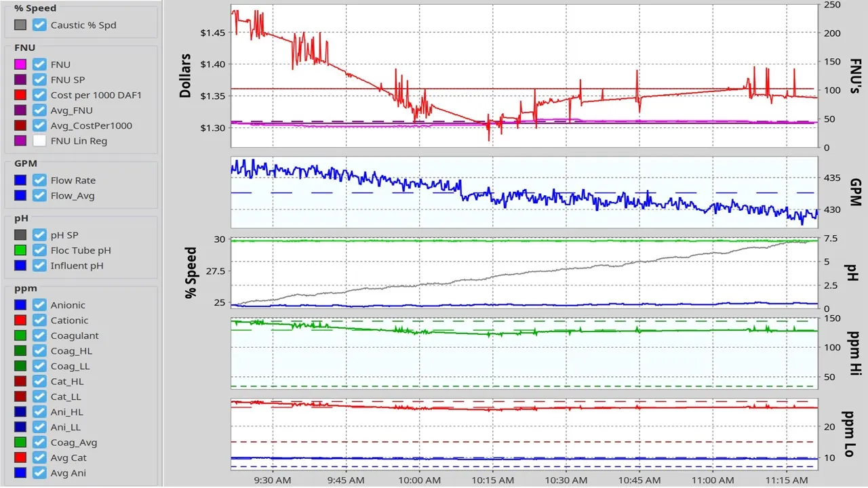Screen dimensions: 868x488
Task: Open the dark red Cat_HL swatch
Action: pos(20,382)
